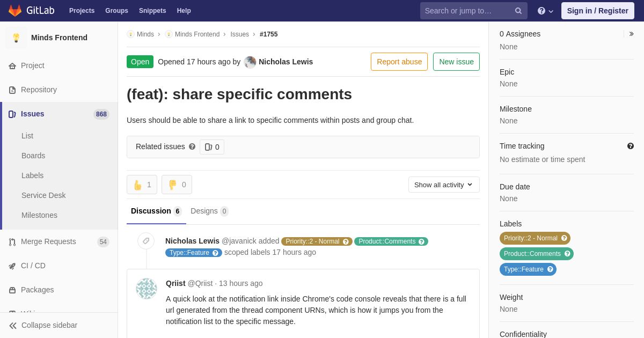Open the help question-mark menu
Screen dimensions: 644x338
[545, 11]
